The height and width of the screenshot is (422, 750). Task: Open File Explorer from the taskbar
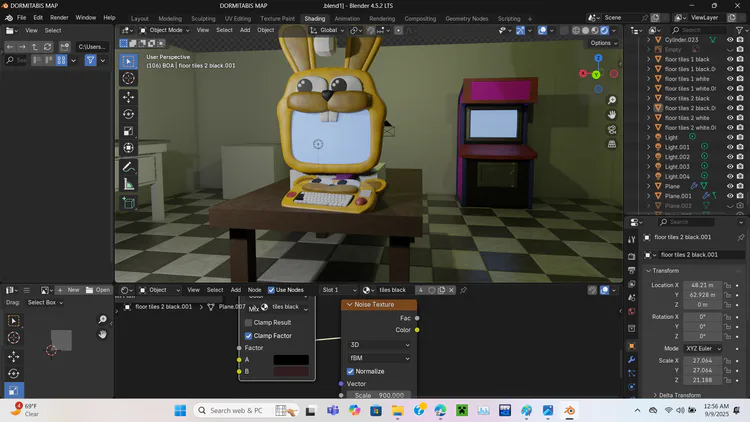point(397,411)
